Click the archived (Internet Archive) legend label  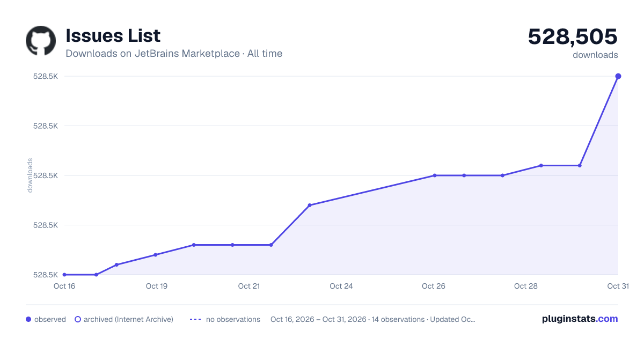(128, 319)
